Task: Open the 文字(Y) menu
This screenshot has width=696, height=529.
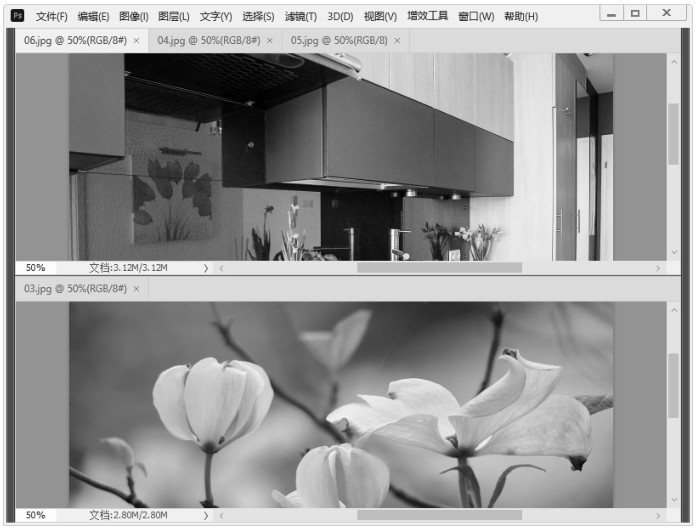Action: (216, 16)
